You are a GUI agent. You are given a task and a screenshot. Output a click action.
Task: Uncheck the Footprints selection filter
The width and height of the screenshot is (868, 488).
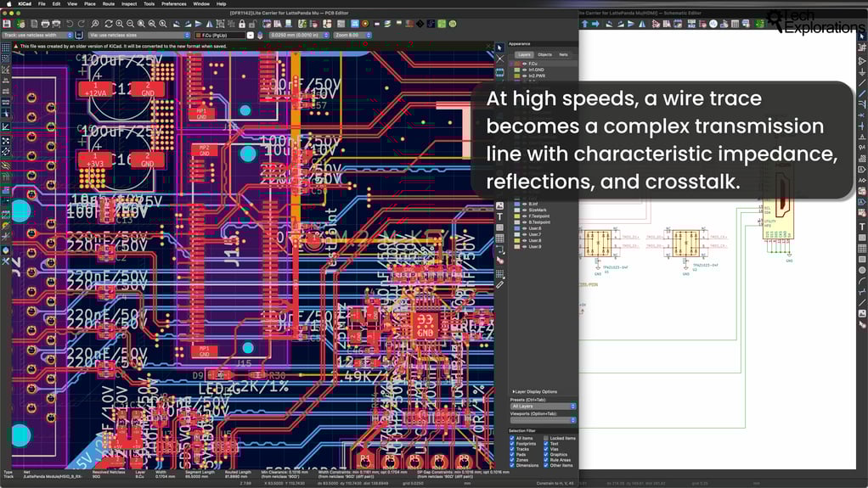coord(512,444)
